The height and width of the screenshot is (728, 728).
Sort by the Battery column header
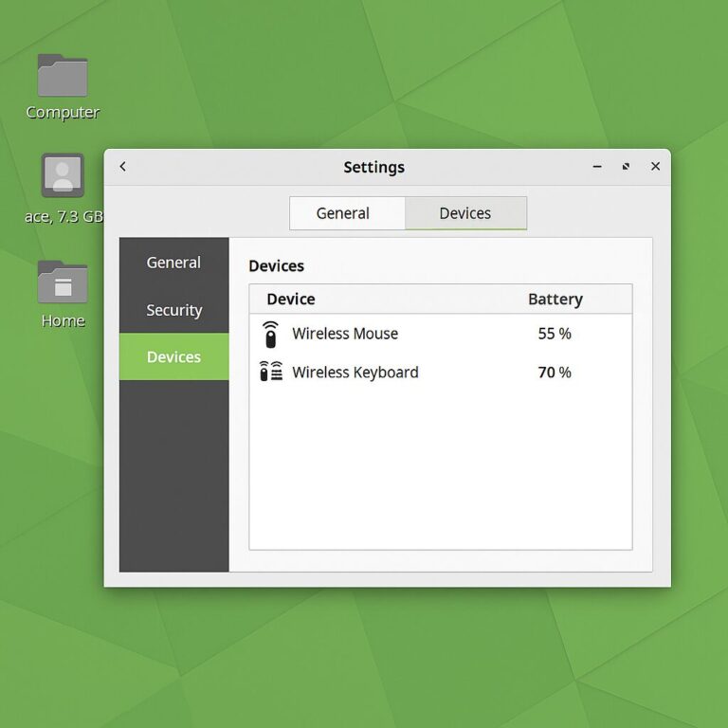pos(555,300)
